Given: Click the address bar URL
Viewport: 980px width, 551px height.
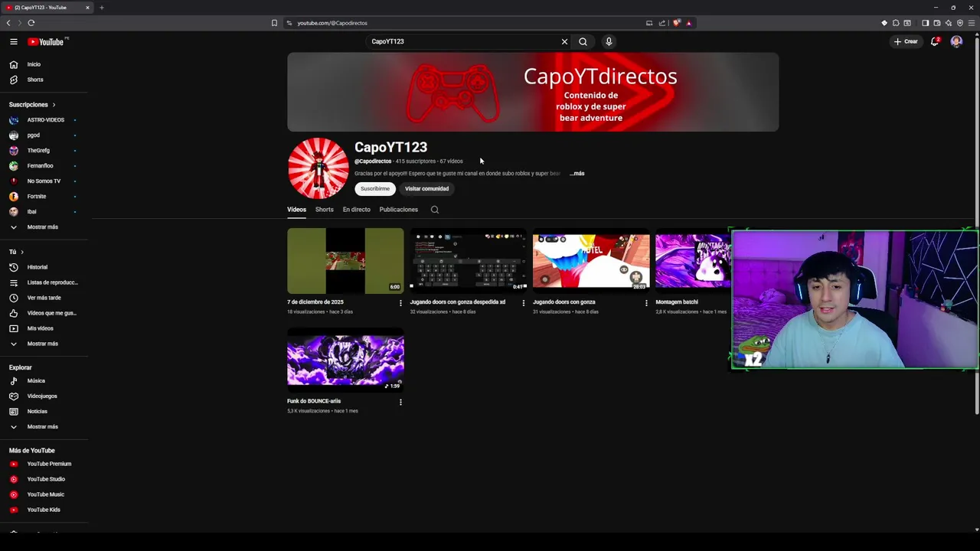Looking at the screenshot, I should [332, 23].
